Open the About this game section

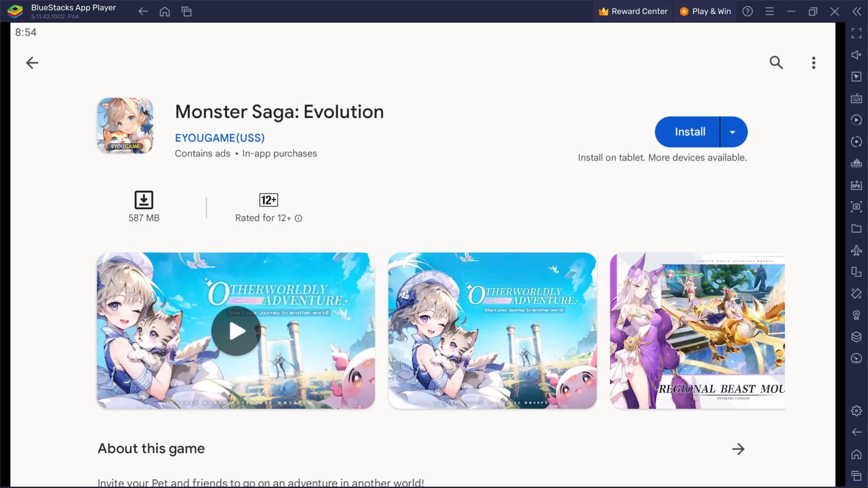tap(739, 449)
